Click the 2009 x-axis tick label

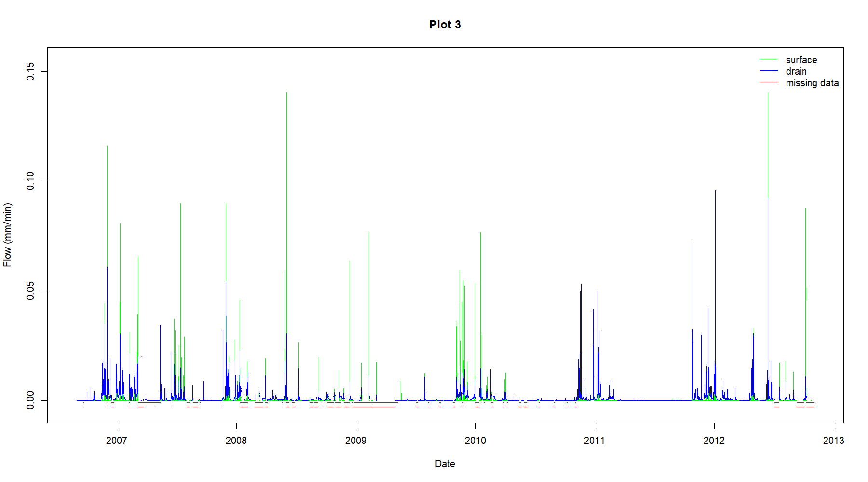coord(355,440)
